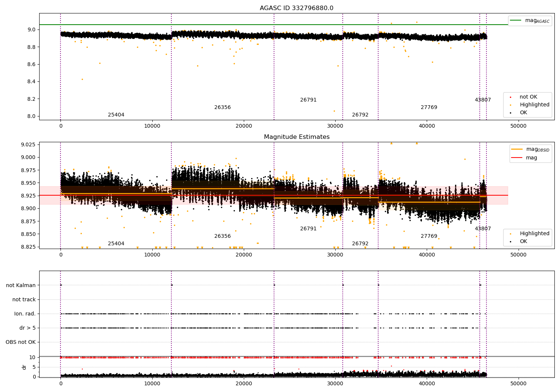This screenshot has height=392, width=560.
Task: Click x-tick 10000 under Magnitude Estimates plot
Action: pos(152,255)
